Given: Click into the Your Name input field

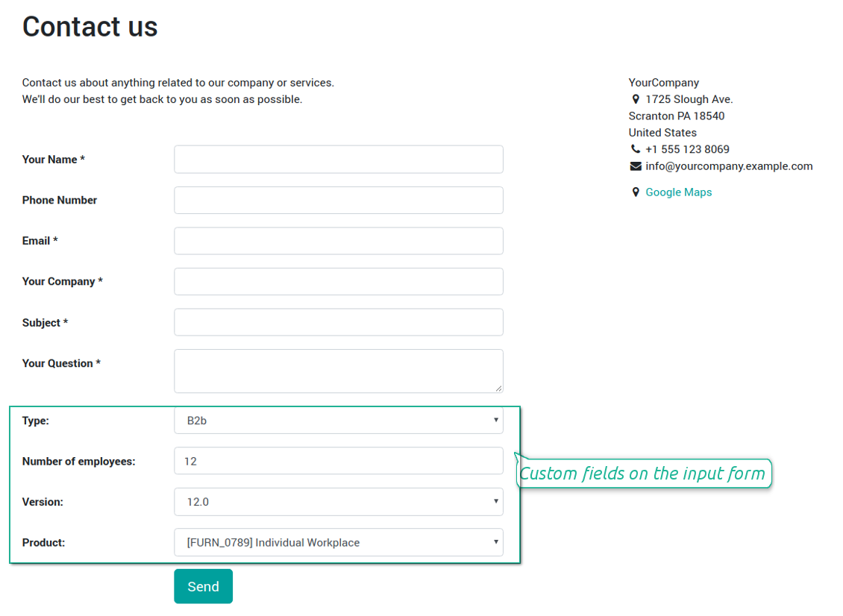Looking at the screenshot, I should pyautogui.click(x=339, y=160).
